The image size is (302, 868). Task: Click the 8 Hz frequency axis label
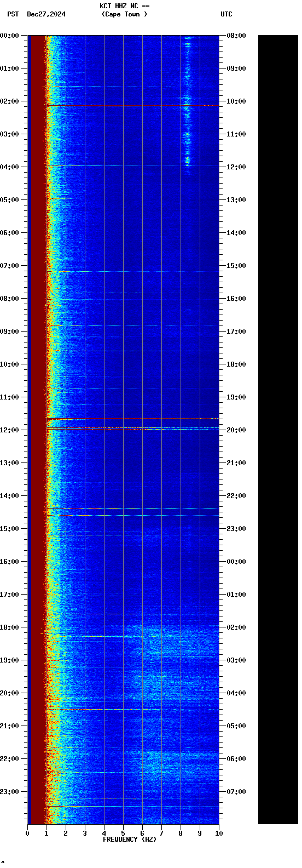[181, 833]
